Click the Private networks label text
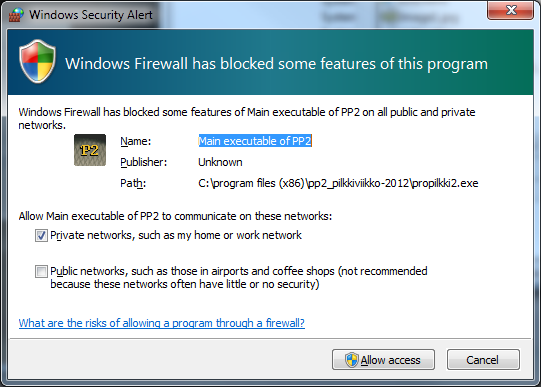The image size is (541, 387). (176, 235)
